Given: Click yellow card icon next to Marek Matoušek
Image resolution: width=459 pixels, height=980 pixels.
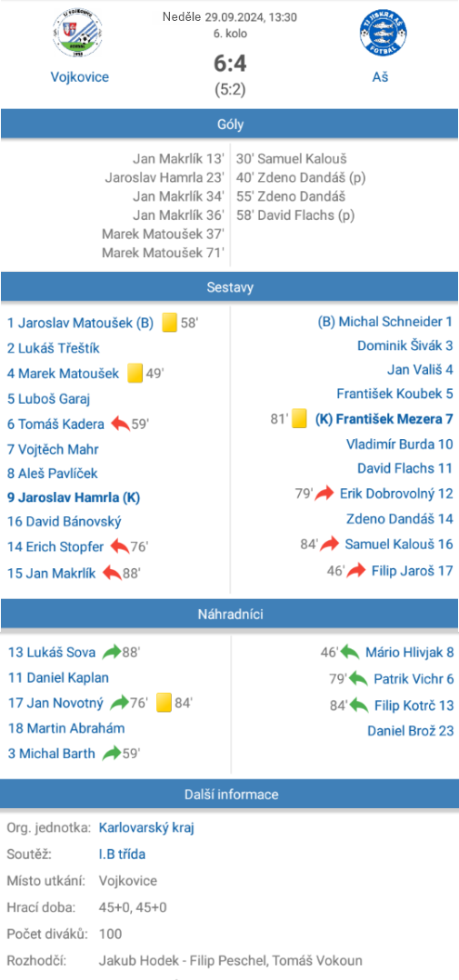Looking at the screenshot, I should click(x=135, y=374).
